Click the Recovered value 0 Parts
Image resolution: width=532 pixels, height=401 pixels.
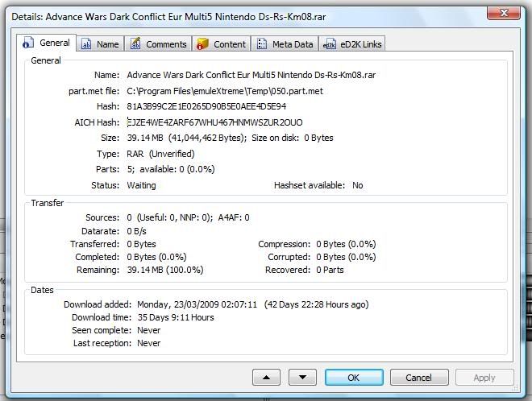330,270
